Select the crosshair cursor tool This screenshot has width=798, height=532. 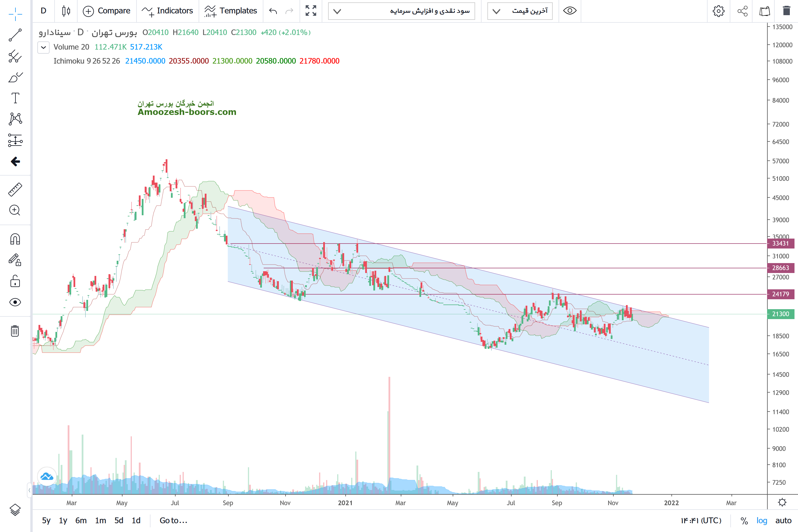[15, 14]
